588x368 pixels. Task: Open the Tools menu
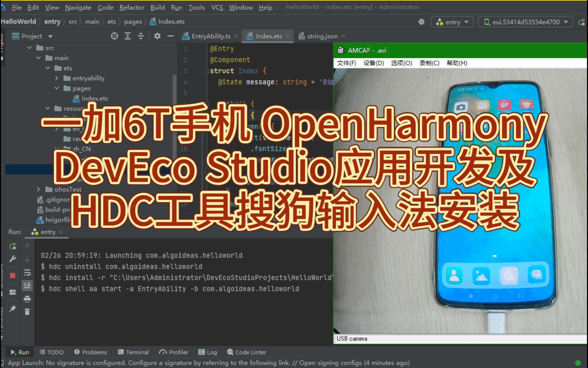pos(197,7)
